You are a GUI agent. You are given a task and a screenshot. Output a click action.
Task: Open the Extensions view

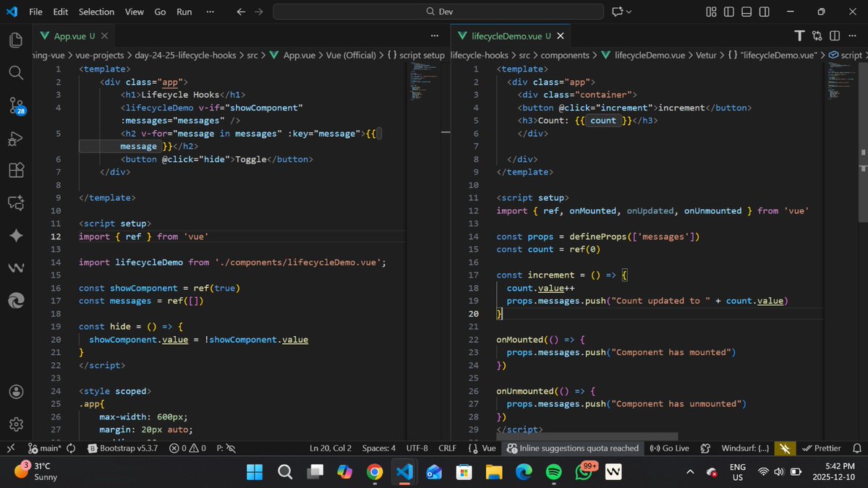pyautogui.click(x=15, y=170)
